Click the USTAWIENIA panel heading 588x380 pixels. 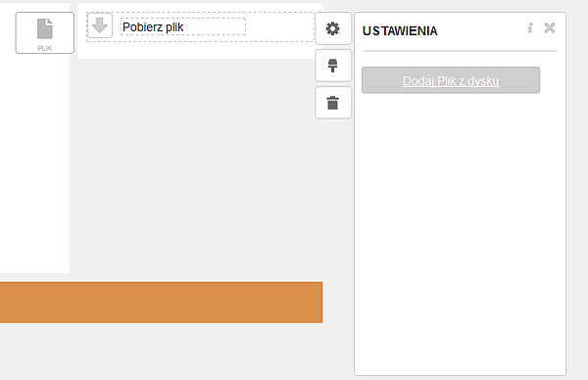pos(400,30)
